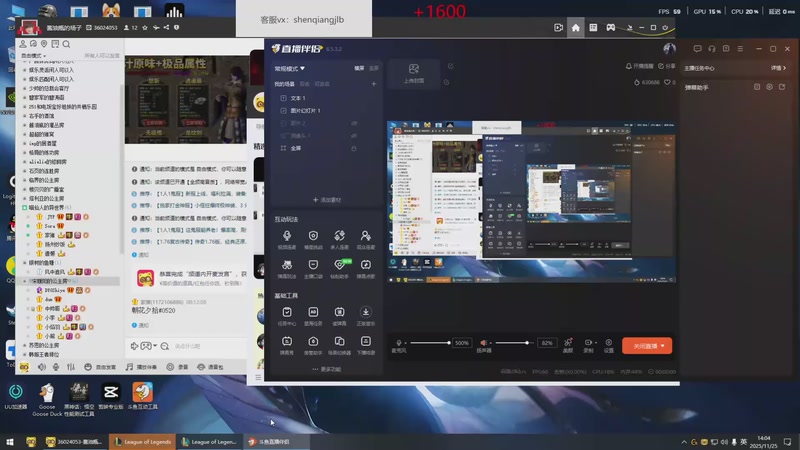Click 添加素材 to add a source
The image size is (800, 450).
click(x=327, y=200)
